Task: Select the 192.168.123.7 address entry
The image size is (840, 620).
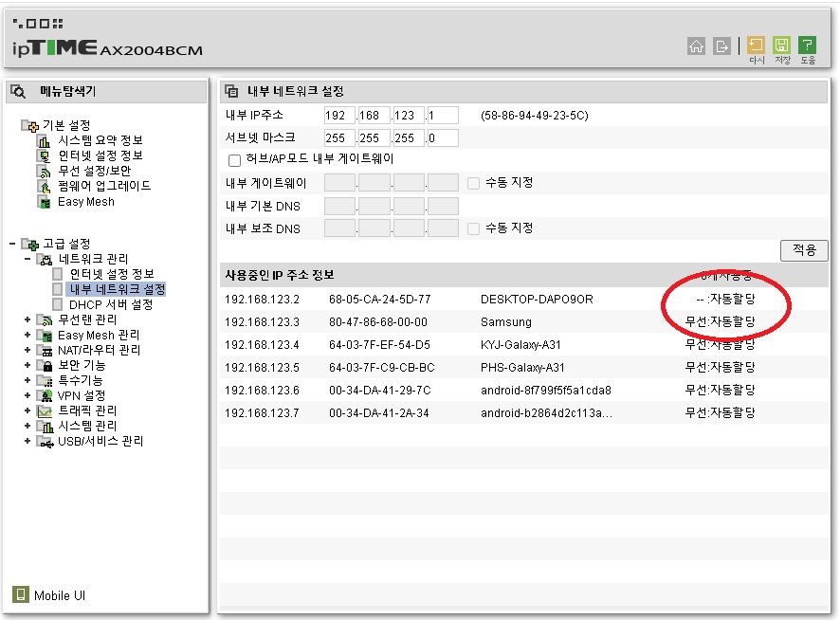Action: pyautogui.click(x=262, y=413)
